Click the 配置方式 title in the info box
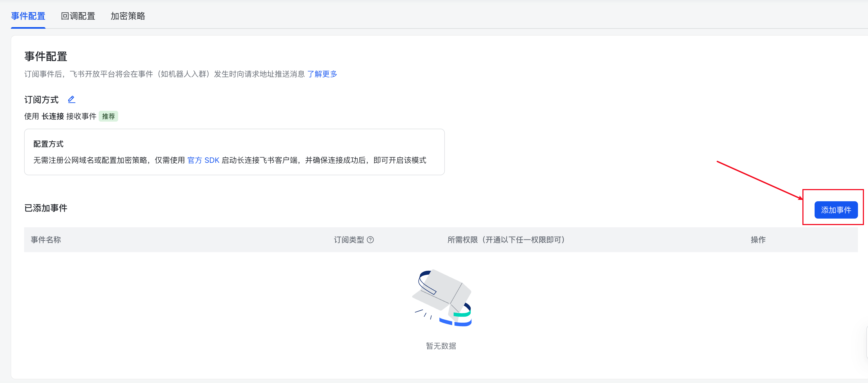The image size is (868, 383). [x=48, y=144]
